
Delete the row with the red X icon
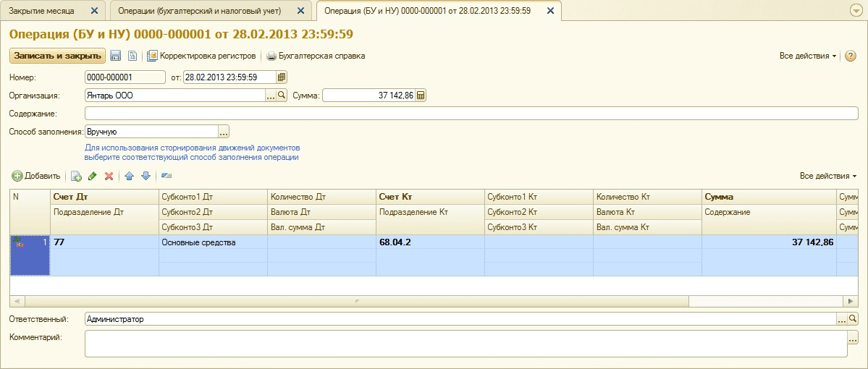(109, 176)
